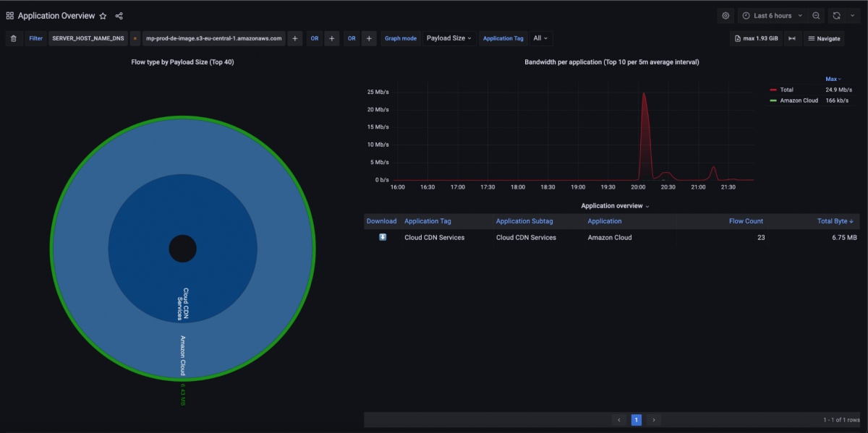The width and height of the screenshot is (868, 433).
Task: Click the trash icon to clear filters
Action: (x=14, y=38)
